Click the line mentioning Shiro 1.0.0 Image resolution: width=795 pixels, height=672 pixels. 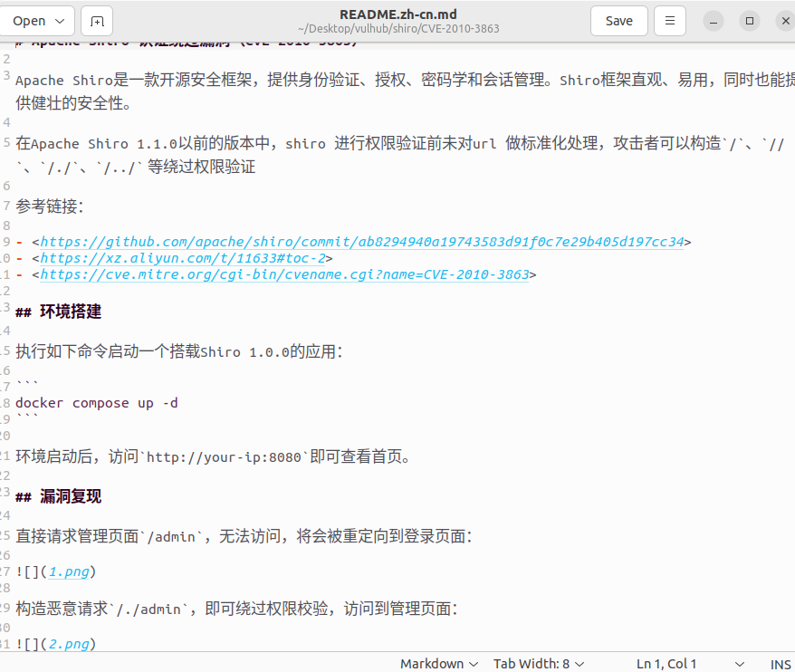[x=179, y=351]
